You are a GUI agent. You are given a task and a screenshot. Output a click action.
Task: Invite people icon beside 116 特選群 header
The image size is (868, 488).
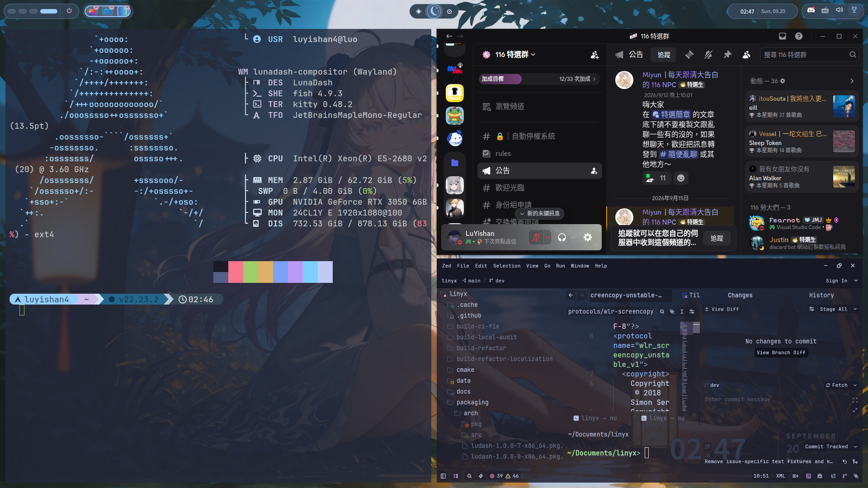tap(594, 55)
